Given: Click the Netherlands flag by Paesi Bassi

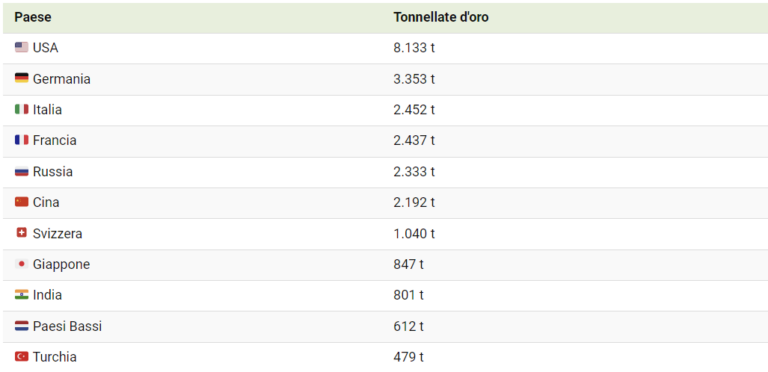Looking at the screenshot, I should tap(22, 326).
